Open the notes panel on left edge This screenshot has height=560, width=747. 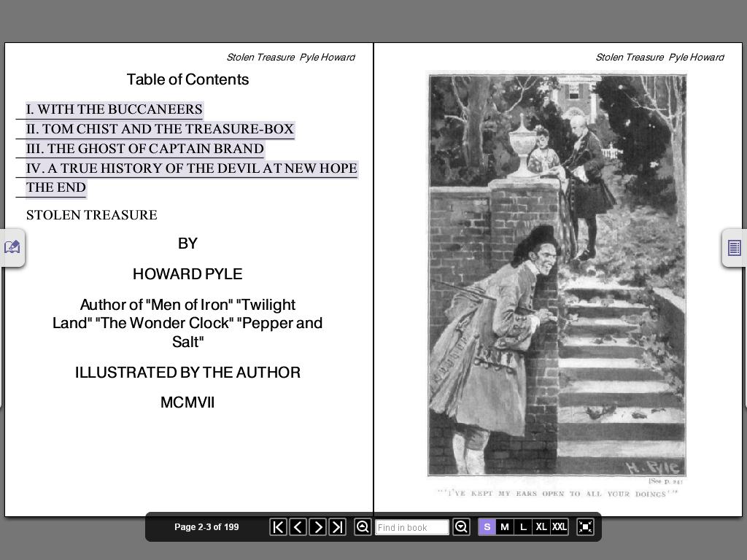[x=12, y=248]
